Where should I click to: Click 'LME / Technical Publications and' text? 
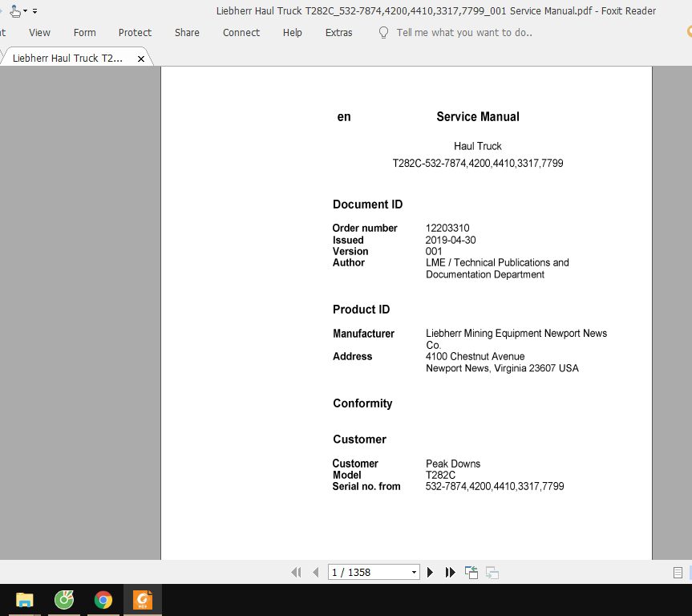coord(497,263)
